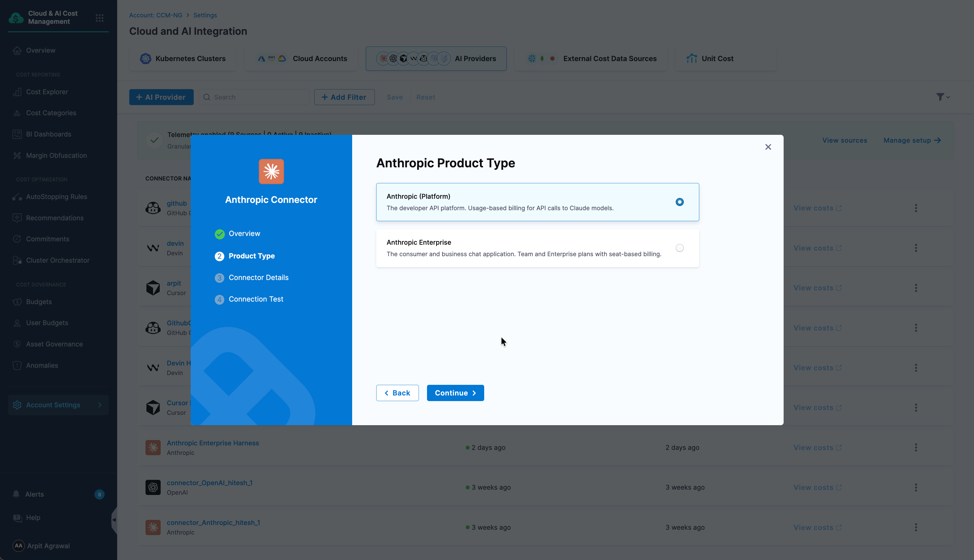
Task: Switch to External Cost Data Sources tab
Action: pyautogui.click(x=591, y=59)
